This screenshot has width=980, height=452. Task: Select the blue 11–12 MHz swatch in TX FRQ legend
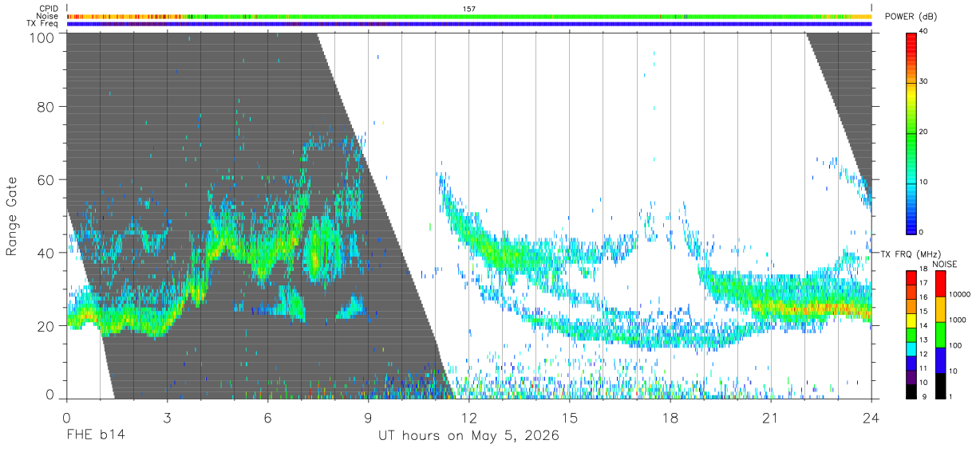pos(911,364)
